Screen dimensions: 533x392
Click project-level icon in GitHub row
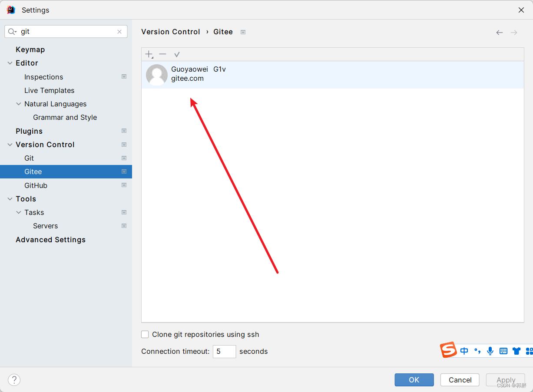click(124, 185)
